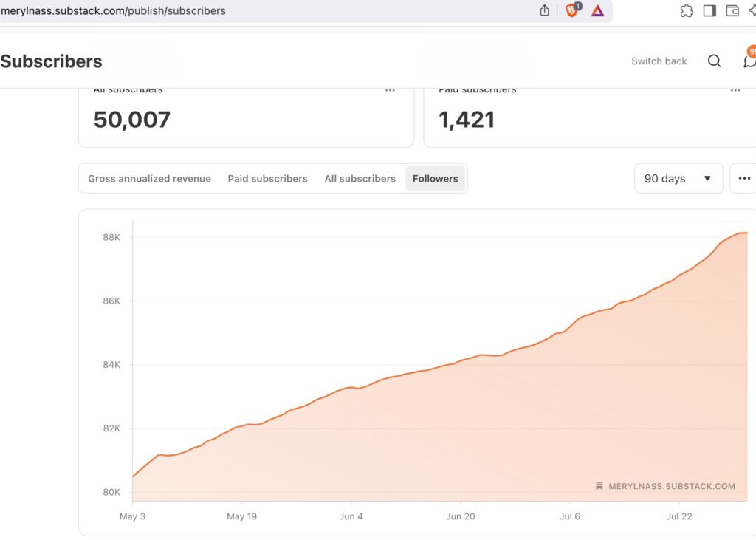Select the Paid subscribers chart tab
Image resolution: width=756 pixels, height=540 pixels.
[x=267, y=179]
